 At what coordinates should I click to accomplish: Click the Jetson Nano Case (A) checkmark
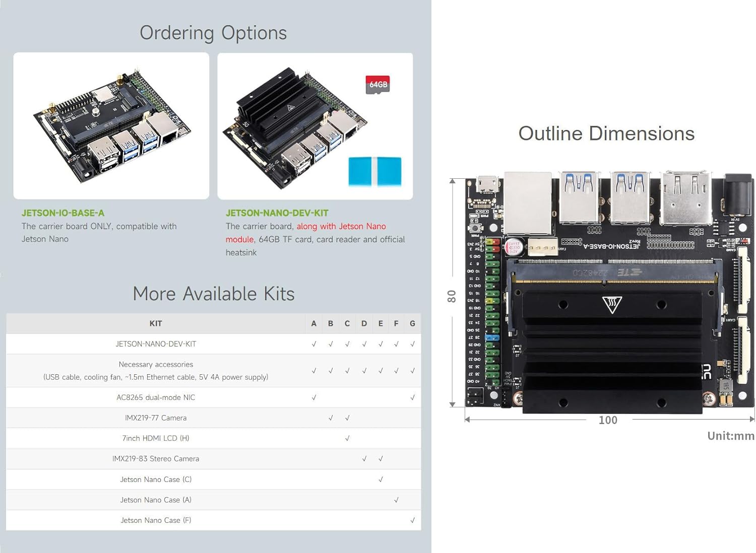396,500
